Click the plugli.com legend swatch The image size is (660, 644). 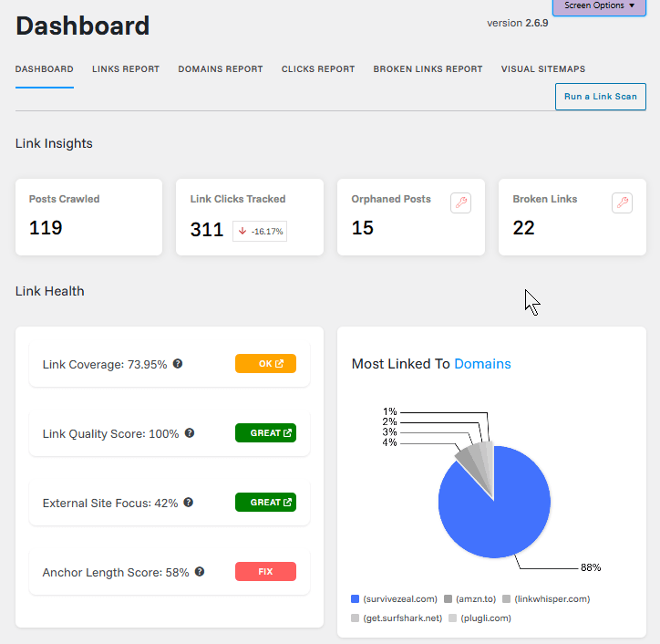pyautogui.click(x=452, y=618)
